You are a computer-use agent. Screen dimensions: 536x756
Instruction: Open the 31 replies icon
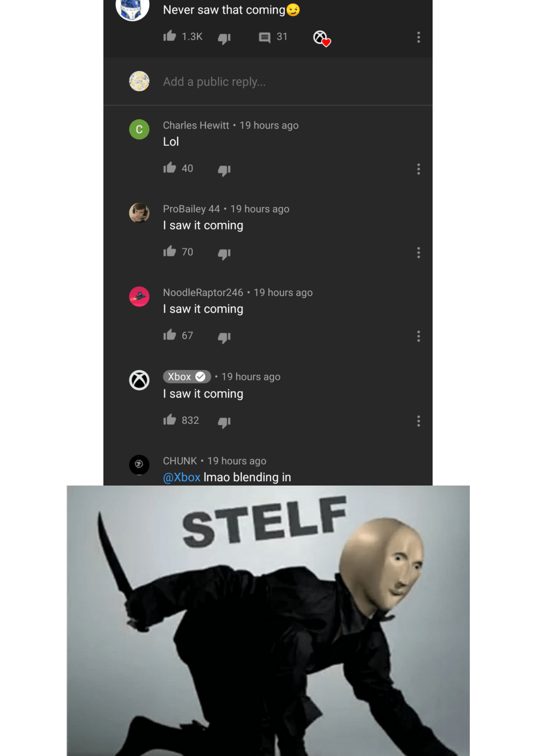click(264, 37)
